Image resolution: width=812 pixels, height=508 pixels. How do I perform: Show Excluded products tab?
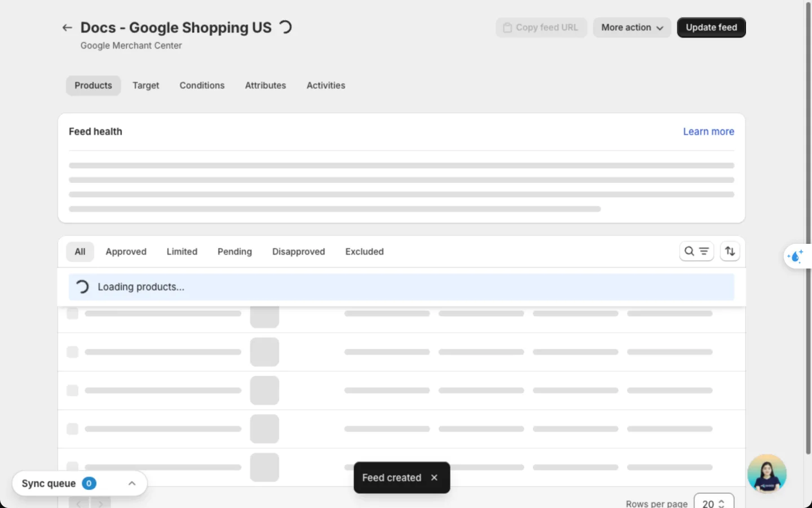pos(364,252)
